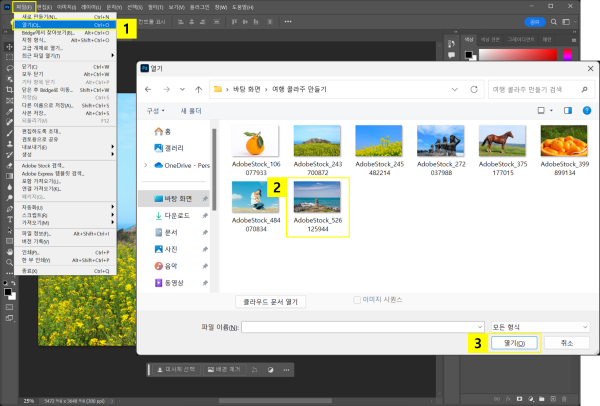Click the contextual task bar adjustment circle icon
Image resolution: width=600 pixels, height=406 pixels.
click(271, 370)
